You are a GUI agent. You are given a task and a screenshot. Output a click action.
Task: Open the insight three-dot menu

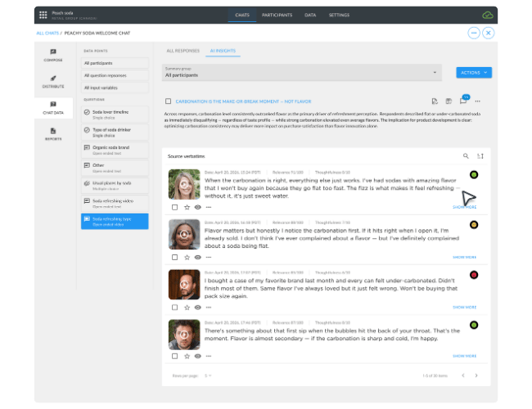(x=477, y=101)
